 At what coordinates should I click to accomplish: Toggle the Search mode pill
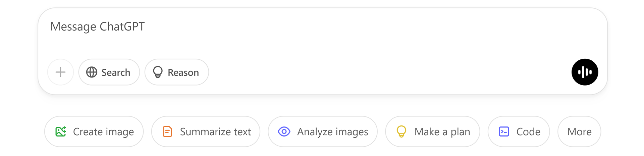pyautogui.click(x=109, y=72)
